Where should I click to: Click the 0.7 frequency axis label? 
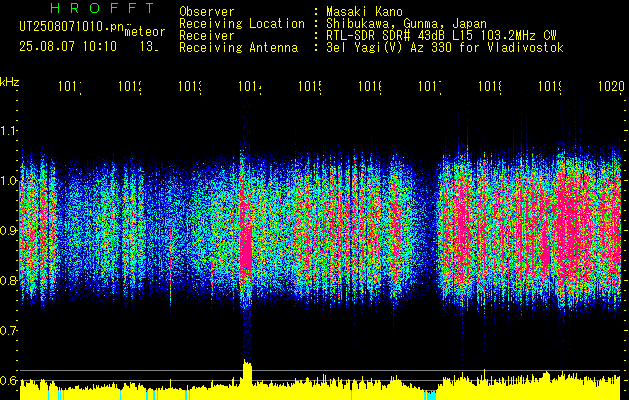point(8,331)
